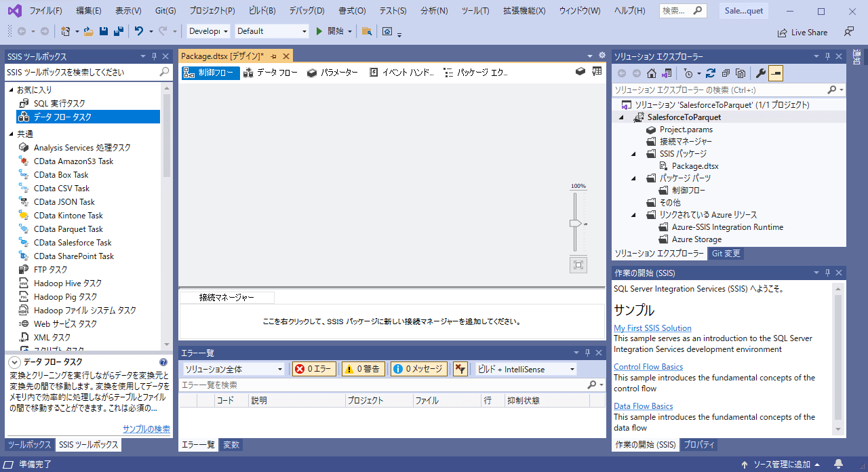Screen dimensions: 868x472
Task: Switch to the パラメーター designer tab
Action: (332, 73)
